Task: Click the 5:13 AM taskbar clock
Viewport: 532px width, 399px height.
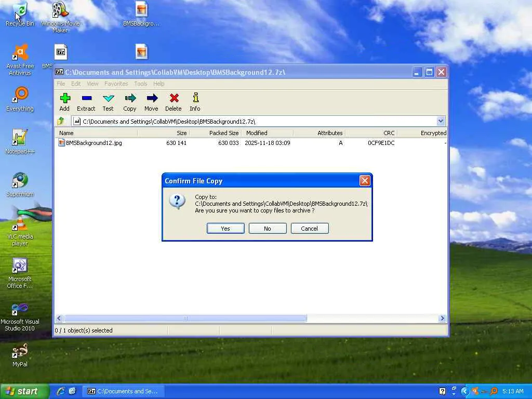Action: pyautogui.click(x=513, y=391)
